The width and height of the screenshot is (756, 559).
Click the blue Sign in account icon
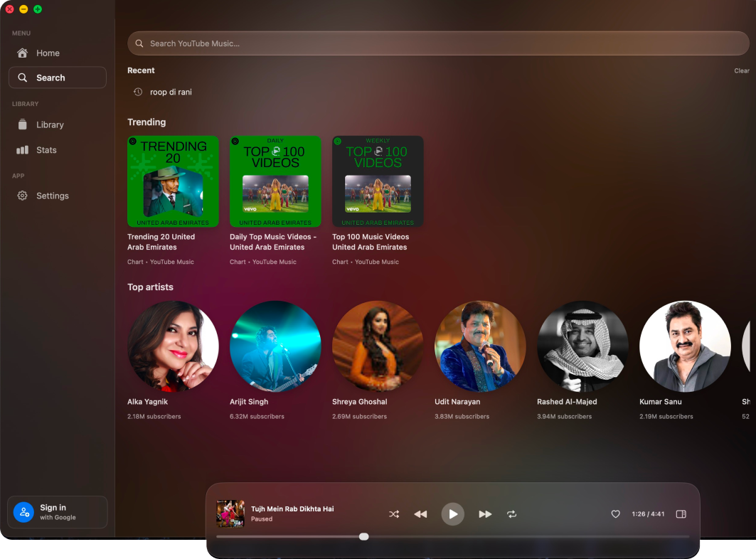click(23, 512)
